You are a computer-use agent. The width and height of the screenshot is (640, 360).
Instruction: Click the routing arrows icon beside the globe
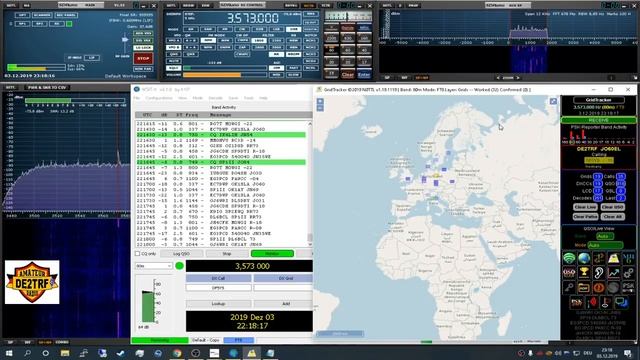click(599, 258)
